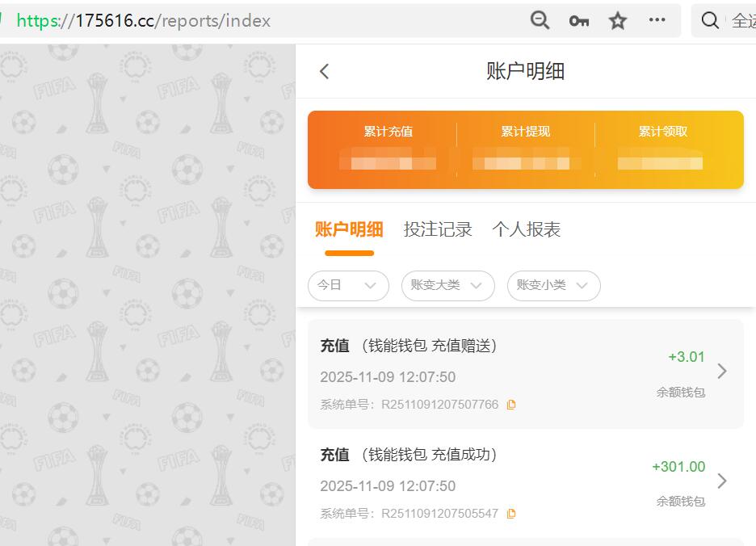Click the 累计提现 total card
The height and width of the screenshot is (546, 756).
tap(525, 149)
